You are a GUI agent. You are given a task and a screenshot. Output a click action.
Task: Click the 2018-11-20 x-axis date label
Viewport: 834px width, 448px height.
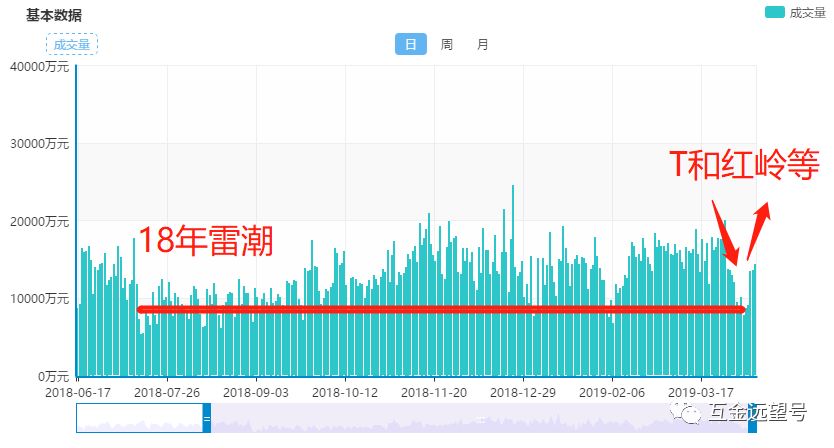(x=434, y=393)
